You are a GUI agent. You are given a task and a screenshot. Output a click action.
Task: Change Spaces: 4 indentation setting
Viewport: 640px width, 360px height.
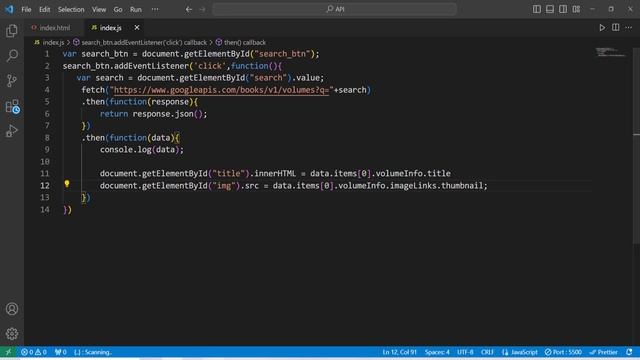(437, 352)
